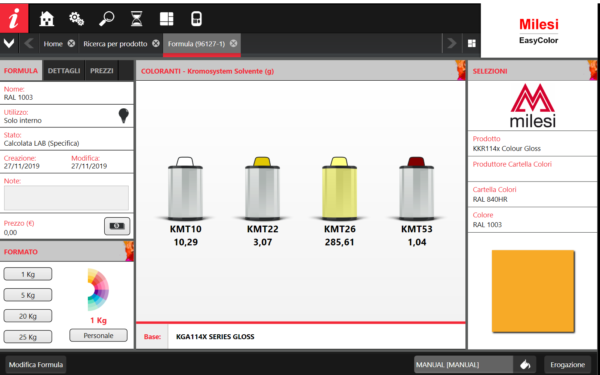Toggle the light bulb usage icon
The height and width of the screenshot is (375, 600).
tap(124, 115)
